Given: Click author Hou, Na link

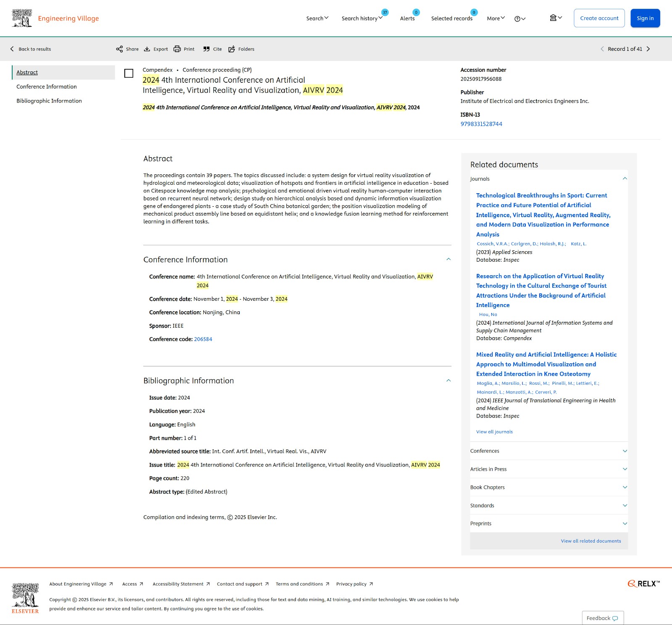Looking at the screenshot, I should 488,314.
